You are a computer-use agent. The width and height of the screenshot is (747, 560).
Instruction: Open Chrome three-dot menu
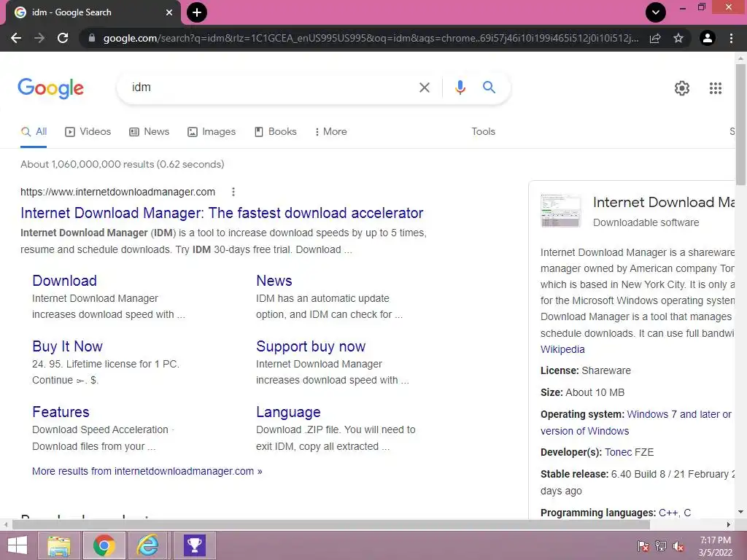tap(731, 38)
